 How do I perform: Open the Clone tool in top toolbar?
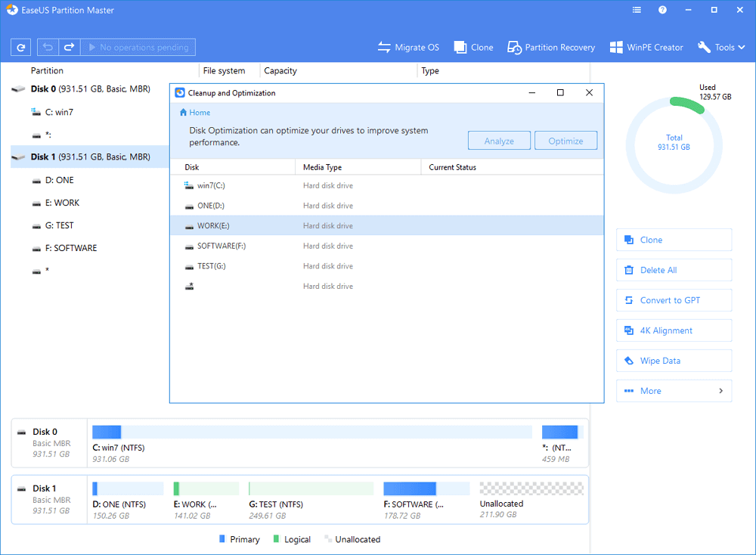click(473, 47)
